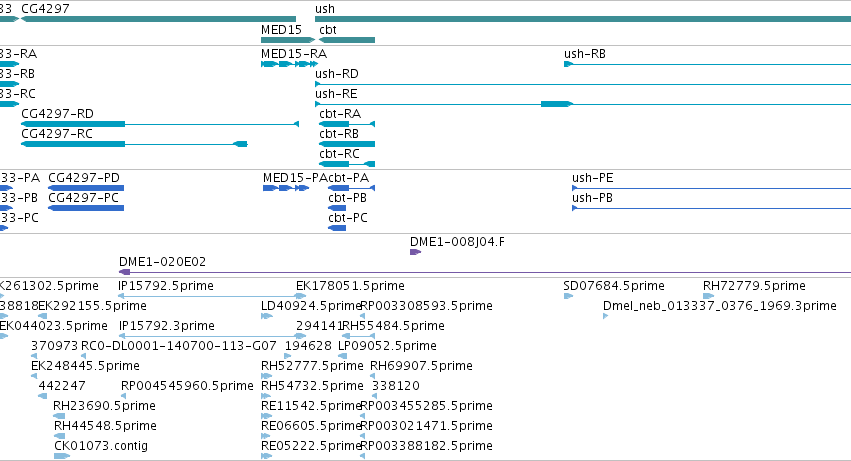Click the ush-RE exon block
Screen dimensions: 851x461
tap(556, 104)
